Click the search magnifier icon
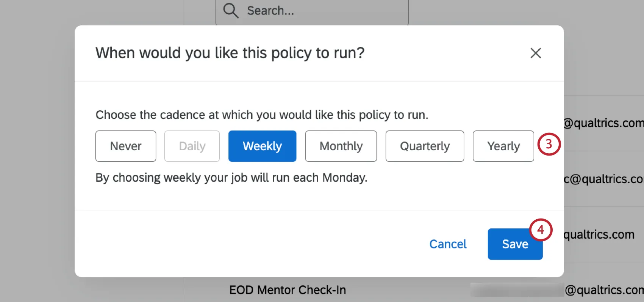Image resolution: width=644 pixels, height=302 pixels. (x=231, y=11)
